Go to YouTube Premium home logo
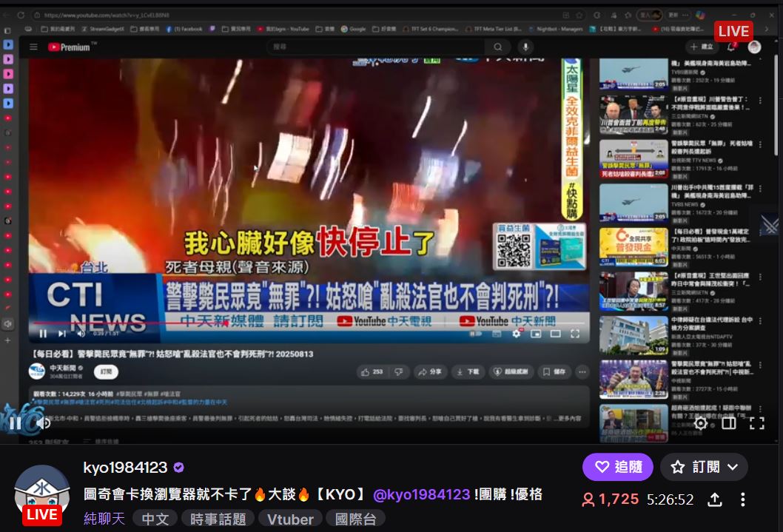783x532 pixels. [x=71, y=47]
